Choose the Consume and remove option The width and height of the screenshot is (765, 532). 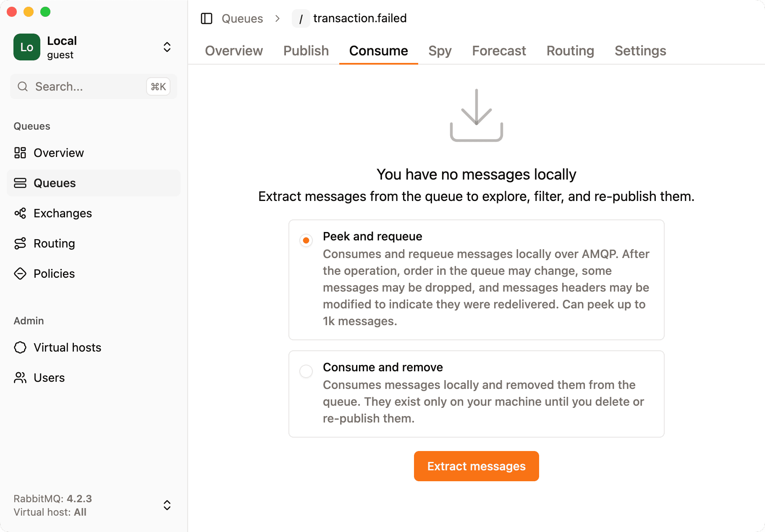(306, 371)
